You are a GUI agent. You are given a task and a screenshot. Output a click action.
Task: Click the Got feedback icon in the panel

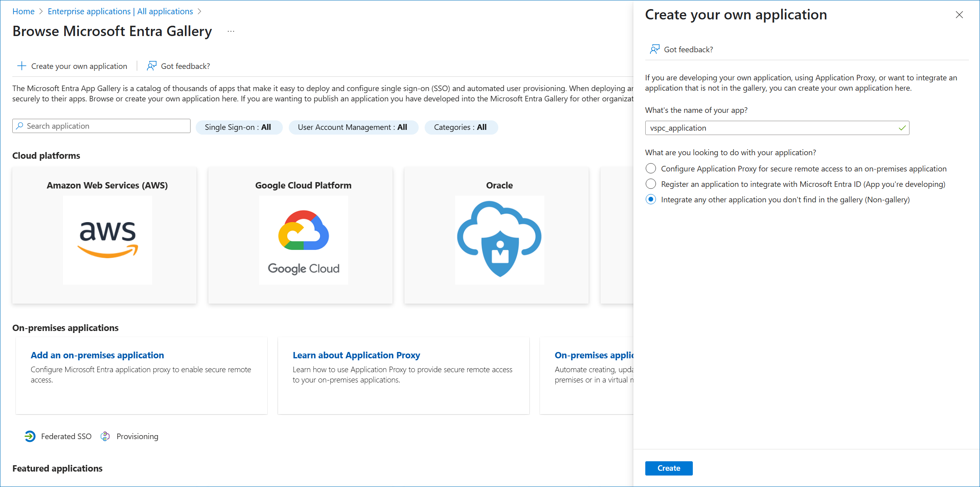click(x=655, y=49)
